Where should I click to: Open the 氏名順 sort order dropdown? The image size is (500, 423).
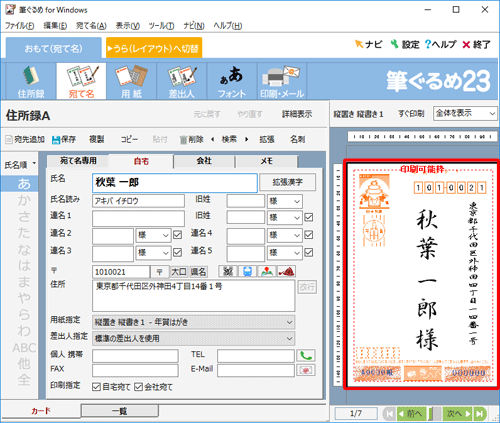tap(20, 165)
